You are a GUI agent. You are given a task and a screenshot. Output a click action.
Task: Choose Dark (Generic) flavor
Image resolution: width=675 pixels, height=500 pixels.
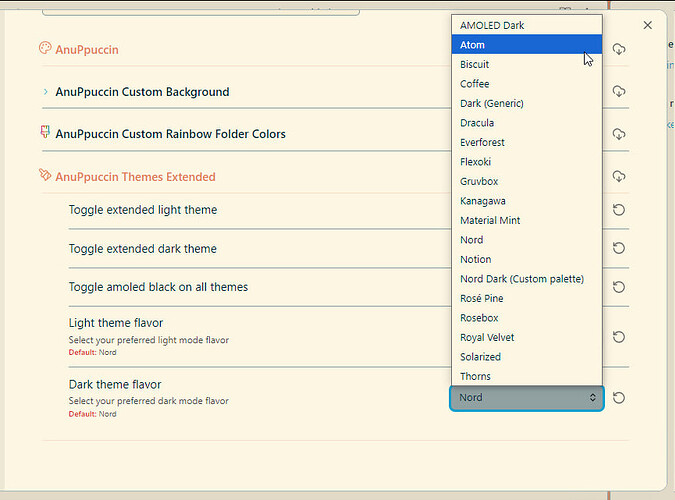[526, 103]
